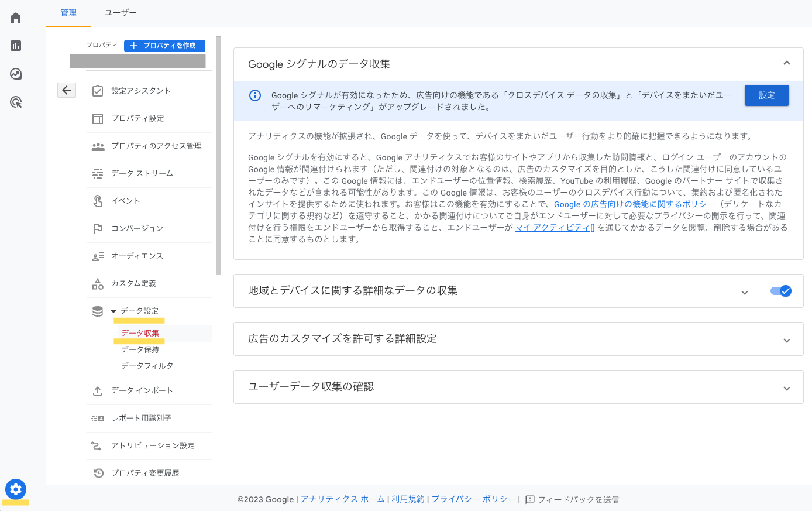
Task: Open the Explore icon in left rail
Action: click(x=16, y=74)
